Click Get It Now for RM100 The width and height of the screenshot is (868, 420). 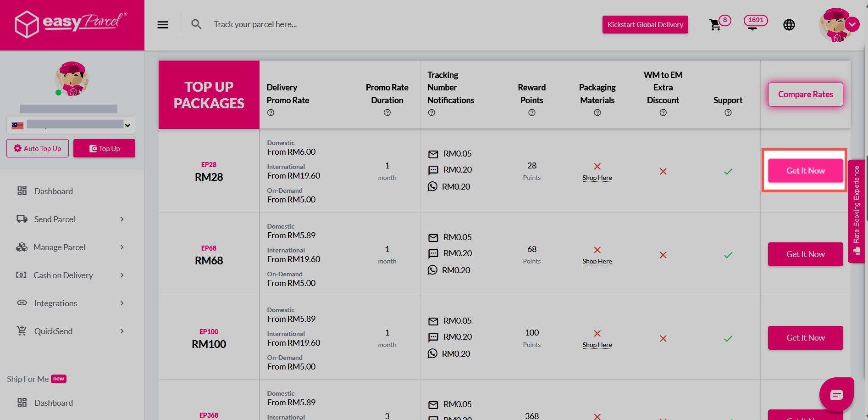pyautogui.click(x=806, y=338)
